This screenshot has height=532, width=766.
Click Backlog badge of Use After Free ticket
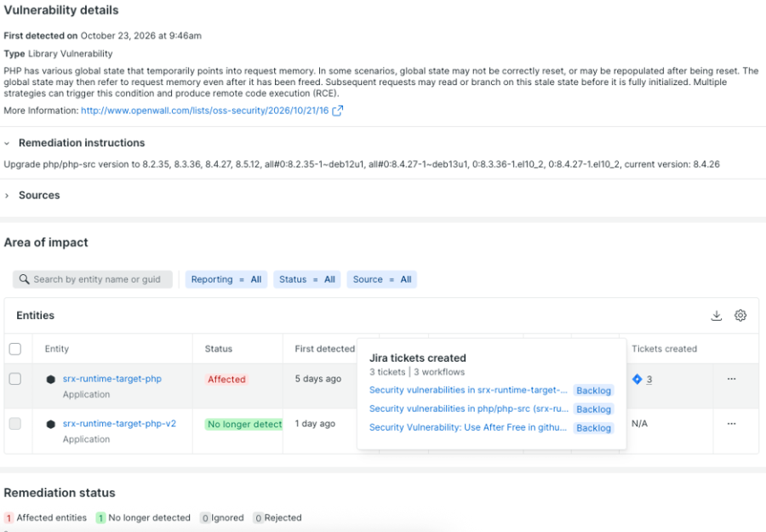[593, 428]
